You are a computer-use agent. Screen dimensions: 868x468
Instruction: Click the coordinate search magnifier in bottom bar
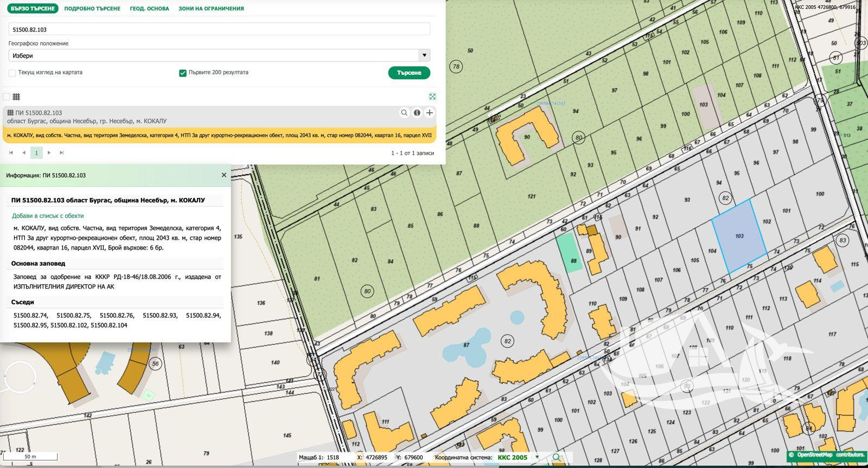click(556, 457)
